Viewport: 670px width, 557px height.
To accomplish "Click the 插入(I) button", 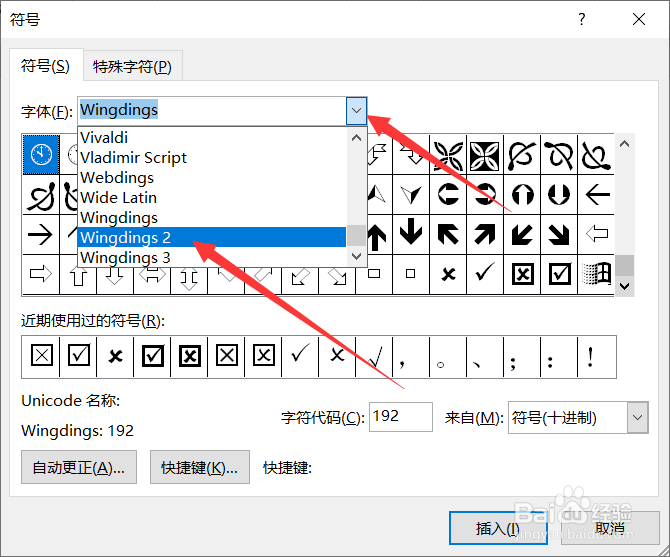I will click(498, 528).
